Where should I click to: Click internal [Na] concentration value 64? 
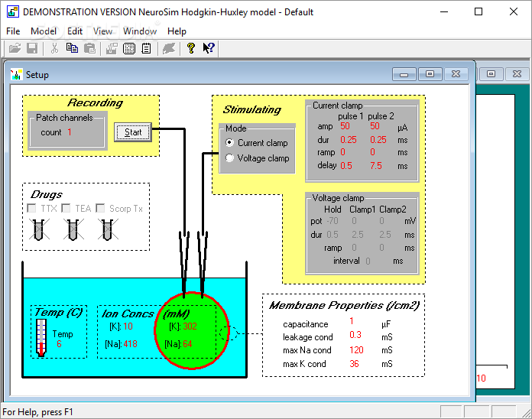(x=187, y=344)
